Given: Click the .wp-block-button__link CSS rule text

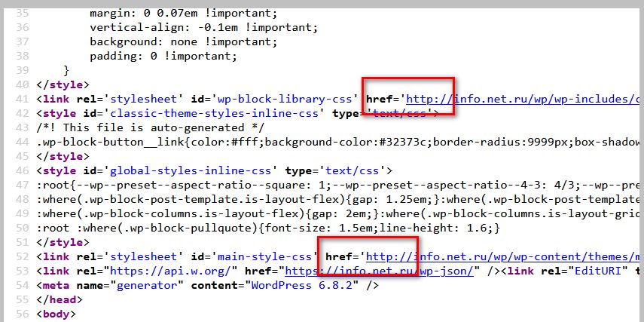Looking at the screenshot, I should (340, 142).
